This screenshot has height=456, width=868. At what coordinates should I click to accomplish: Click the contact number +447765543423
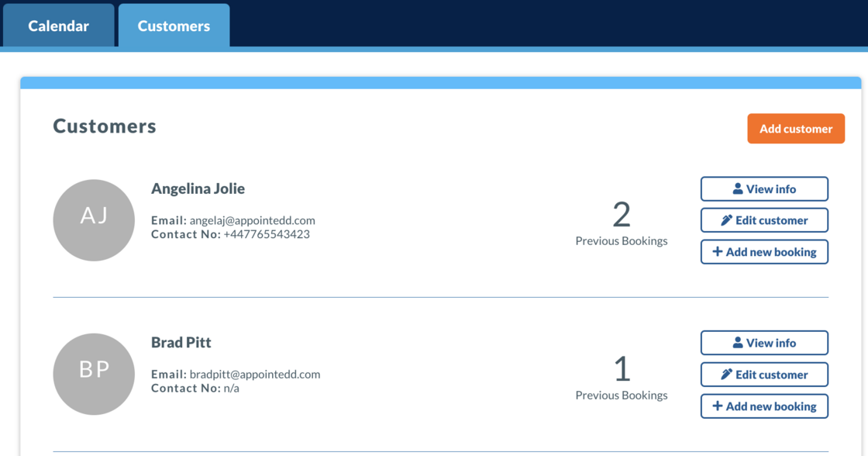(267, 234)
